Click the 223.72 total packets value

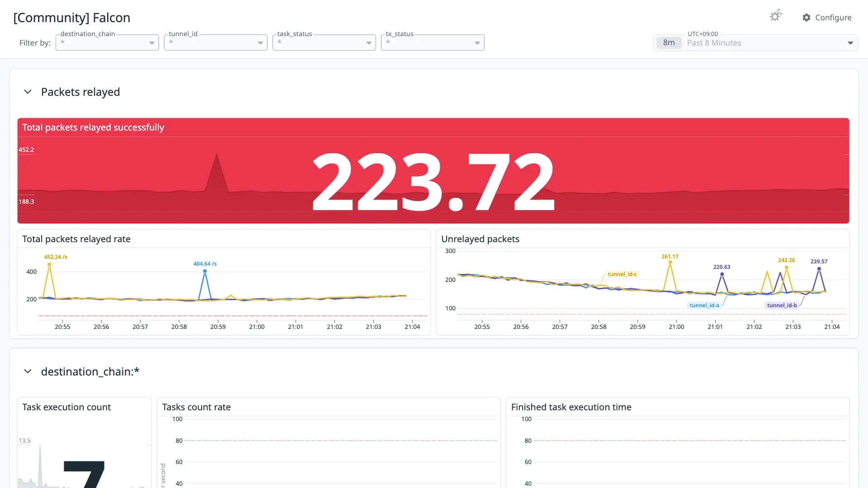click(x=433, y=182)
